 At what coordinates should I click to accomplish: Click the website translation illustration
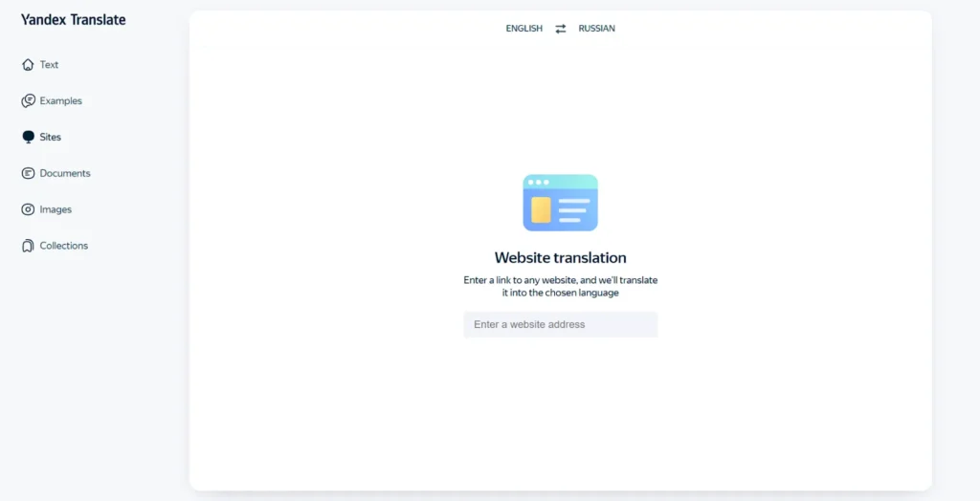561,203
